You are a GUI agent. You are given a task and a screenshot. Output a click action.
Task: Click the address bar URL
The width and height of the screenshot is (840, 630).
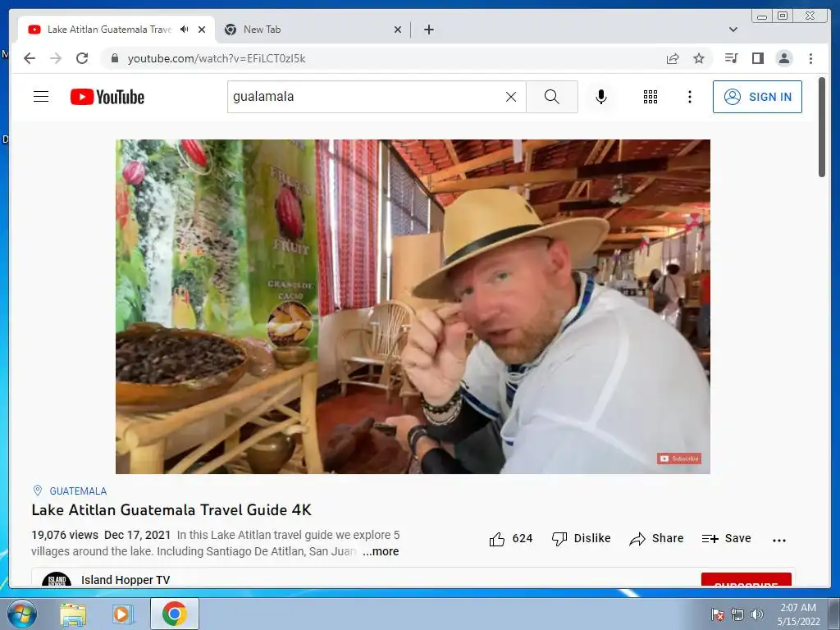pos(217,58)
